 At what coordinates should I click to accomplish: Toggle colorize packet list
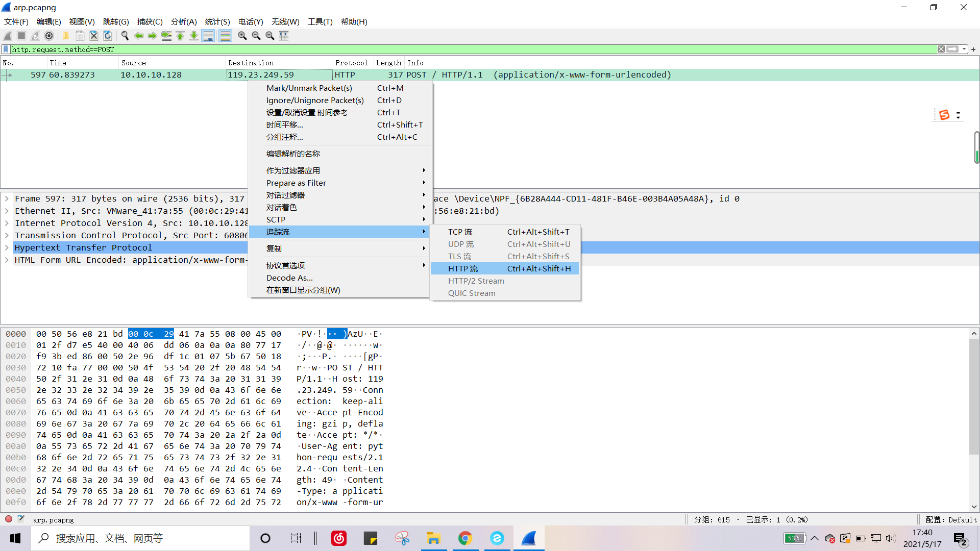[x=225, y=36]
